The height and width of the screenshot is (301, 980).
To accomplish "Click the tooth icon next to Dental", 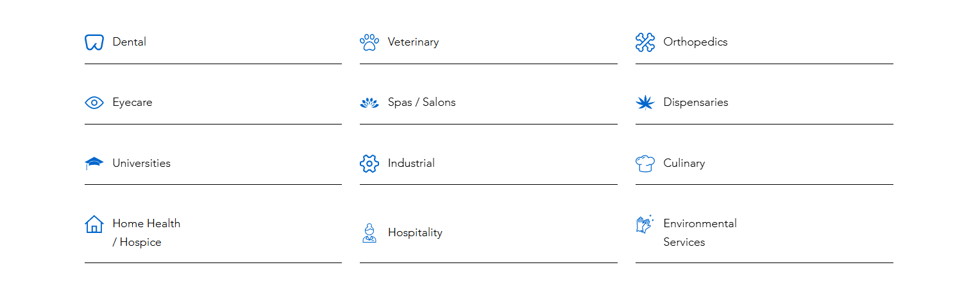I will click(x=94, y=42).
